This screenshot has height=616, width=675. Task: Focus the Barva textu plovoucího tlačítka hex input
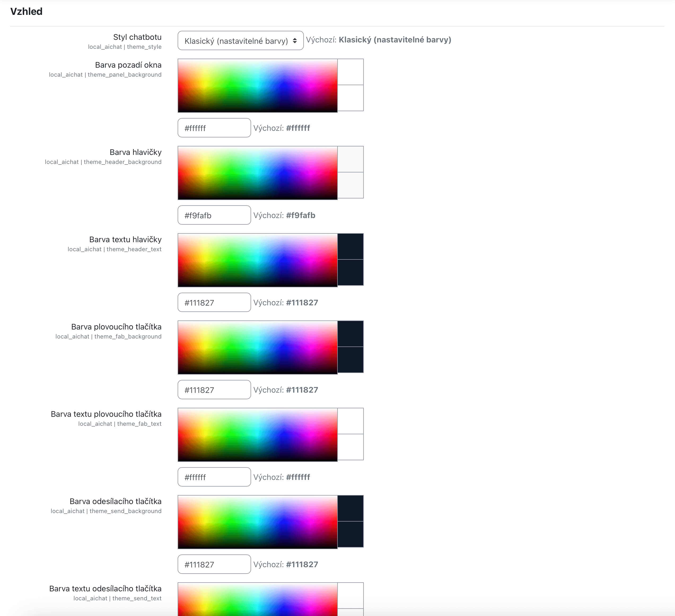(214, 477)
